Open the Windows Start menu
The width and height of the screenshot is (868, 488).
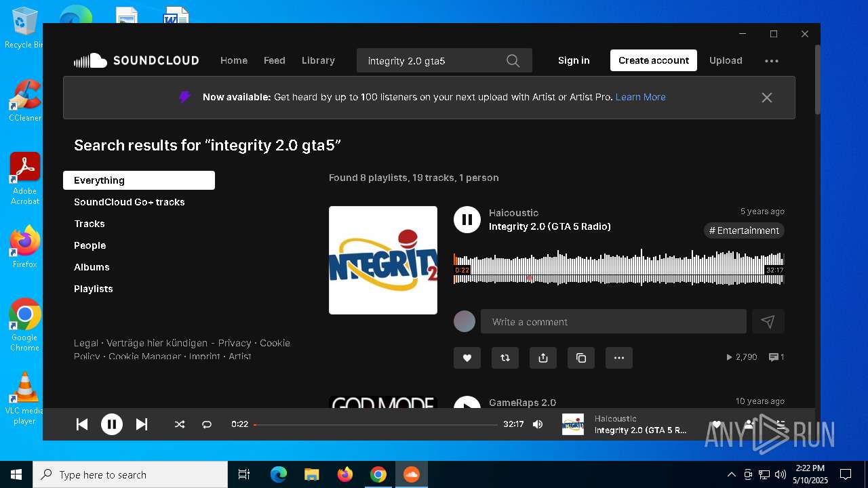point(16,474)
